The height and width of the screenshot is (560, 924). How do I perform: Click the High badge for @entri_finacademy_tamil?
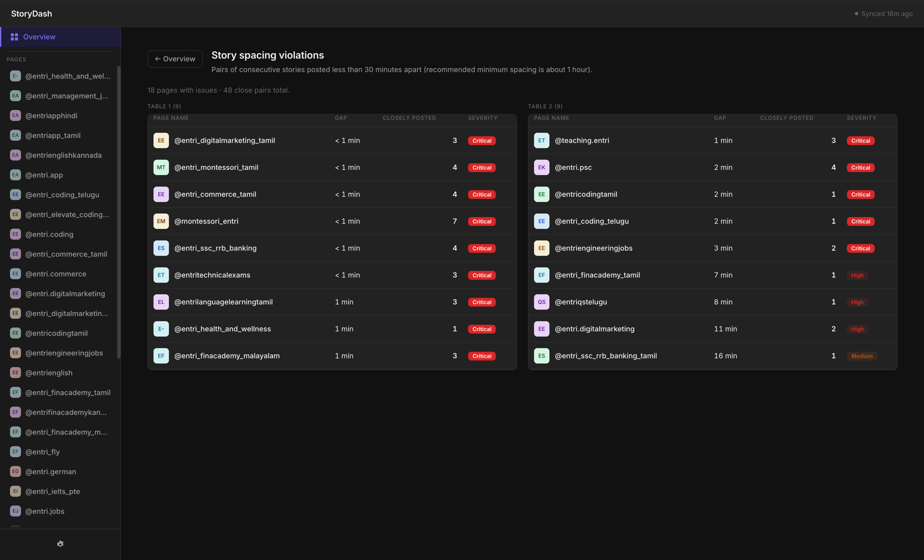[857, 275]
